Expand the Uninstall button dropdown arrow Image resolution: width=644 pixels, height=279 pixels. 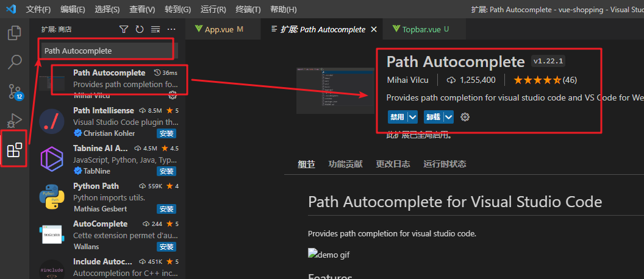[x=449, y=117]
